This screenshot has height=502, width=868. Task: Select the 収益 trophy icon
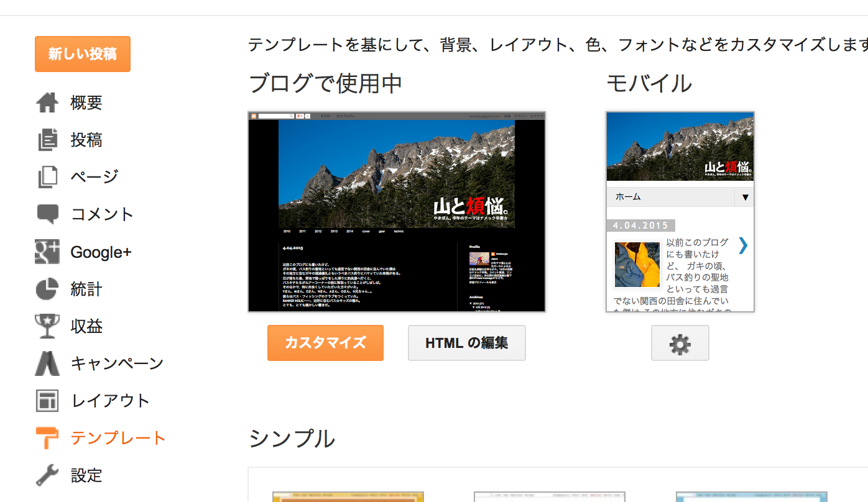[48, 326]
